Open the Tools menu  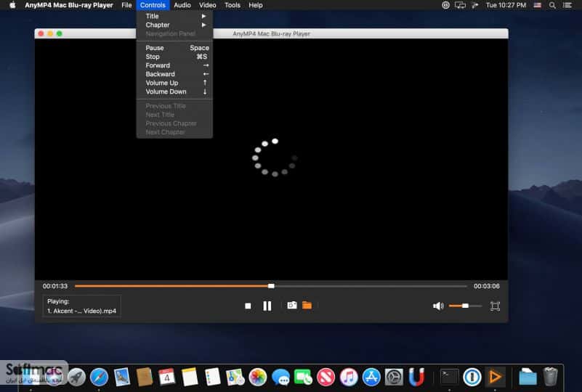233,5
